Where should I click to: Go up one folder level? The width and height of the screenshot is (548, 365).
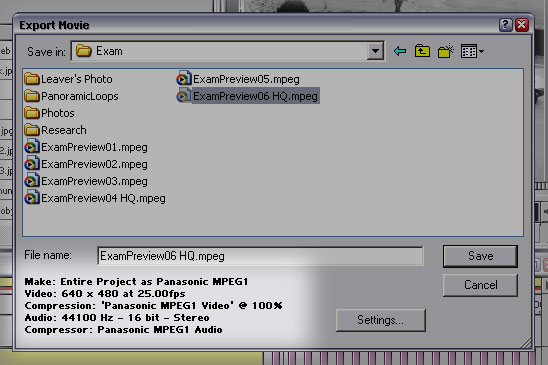click(422, 51)
